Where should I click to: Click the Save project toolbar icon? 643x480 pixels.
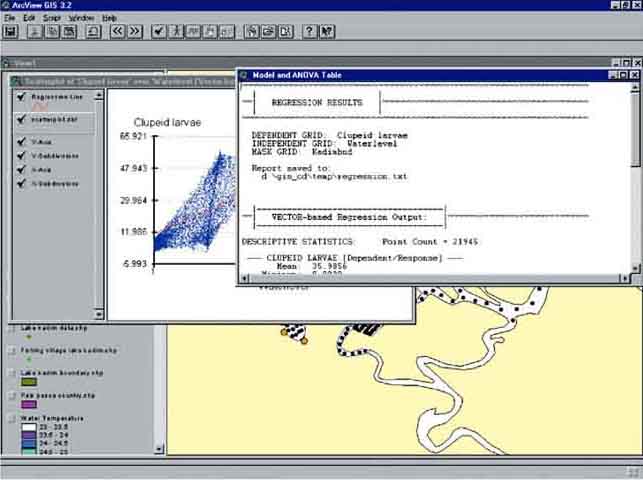[11, 32]
